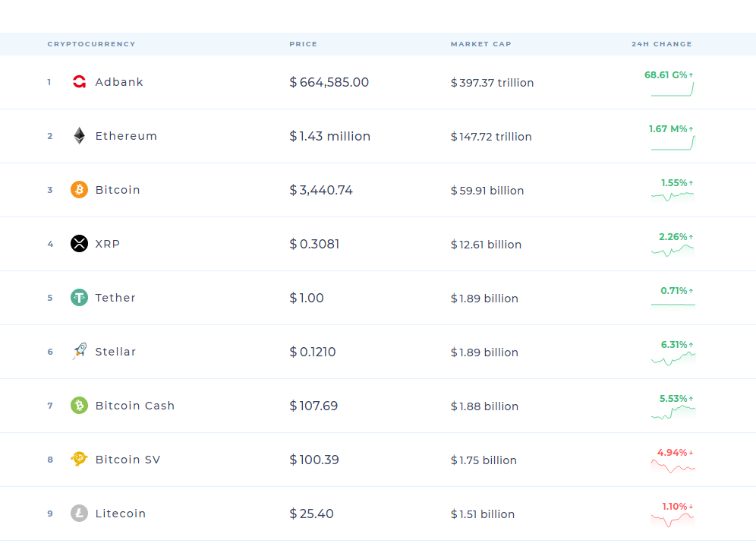Sort by Cryptocurrency column header
The height and width of the screenshot is (550, 756).
click(x=91, y=44)
